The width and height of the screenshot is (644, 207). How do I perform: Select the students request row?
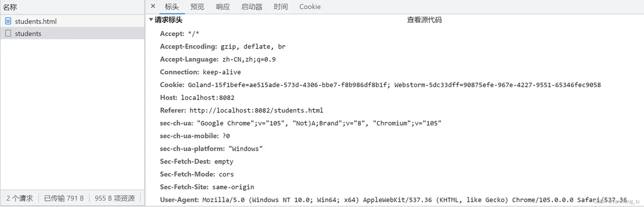72,33
